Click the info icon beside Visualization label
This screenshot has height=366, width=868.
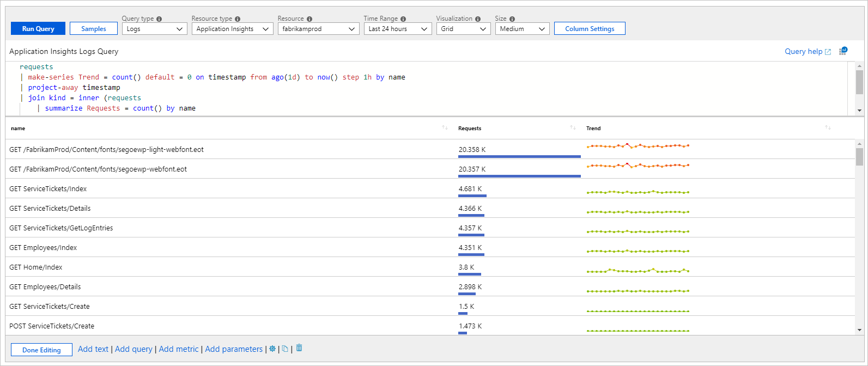coord(478,19)
